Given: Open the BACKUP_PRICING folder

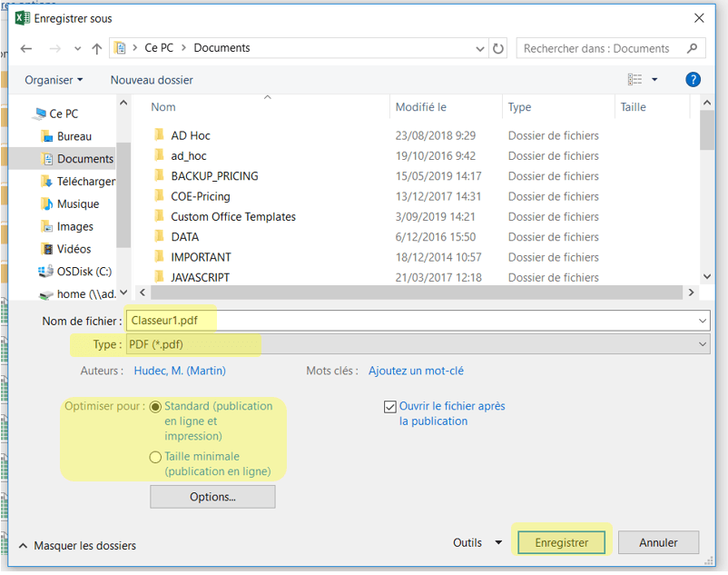Looking at the screenshot, I should (214, 176).
